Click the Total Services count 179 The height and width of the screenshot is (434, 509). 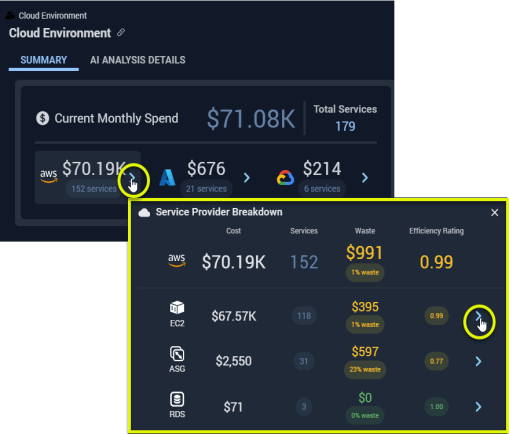coord(345,126)
